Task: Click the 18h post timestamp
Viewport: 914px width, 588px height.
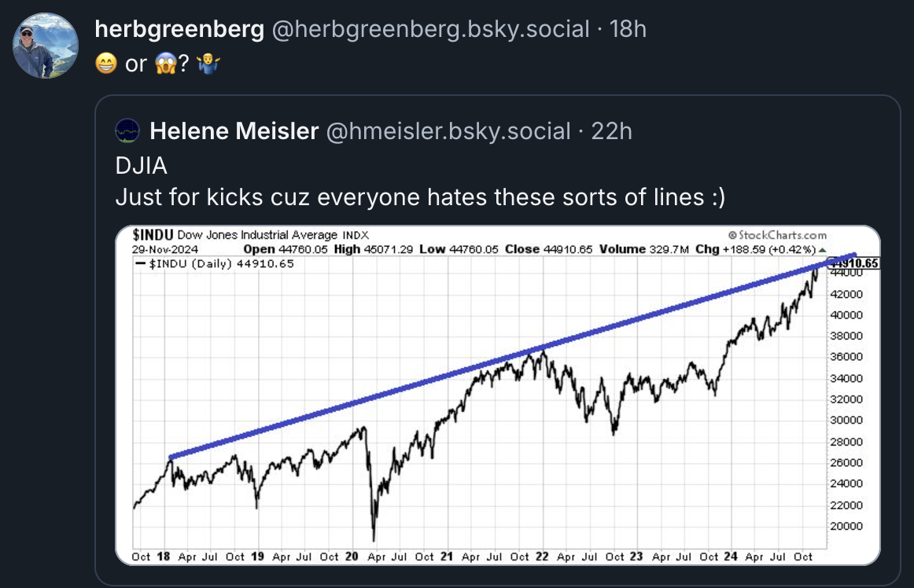Action: 628,28
